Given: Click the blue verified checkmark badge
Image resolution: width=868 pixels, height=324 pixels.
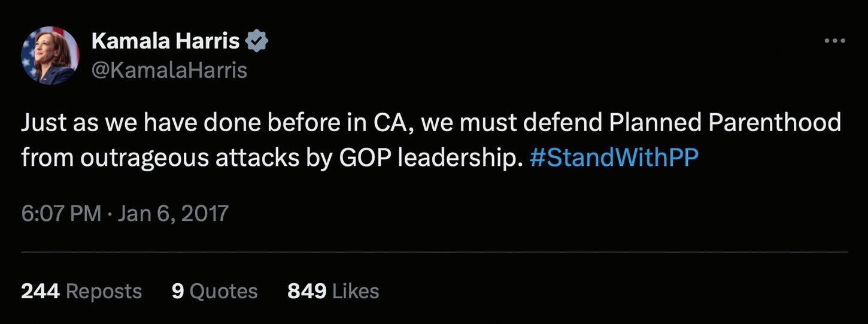Looking at the screenshot, I should [257, 41].
